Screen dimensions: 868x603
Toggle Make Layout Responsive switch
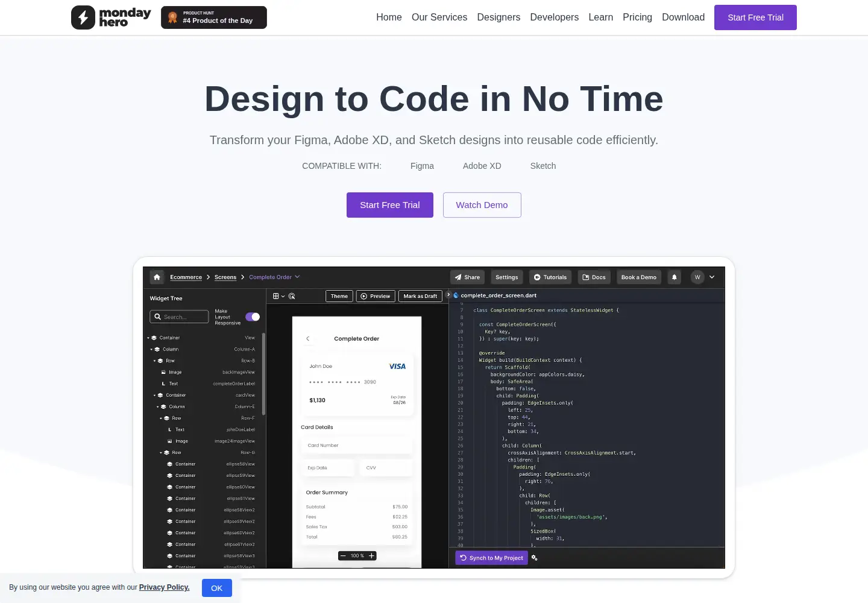(x=253, y=317)
